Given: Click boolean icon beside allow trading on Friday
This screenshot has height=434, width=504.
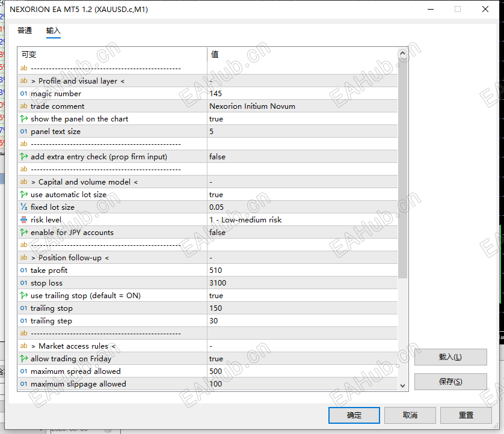Looking at the screenshot, I should (24, 358).
